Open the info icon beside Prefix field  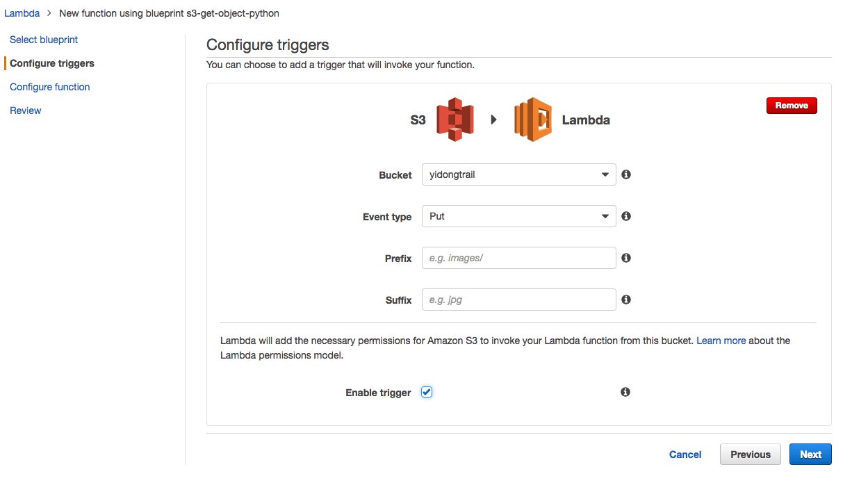626,258
